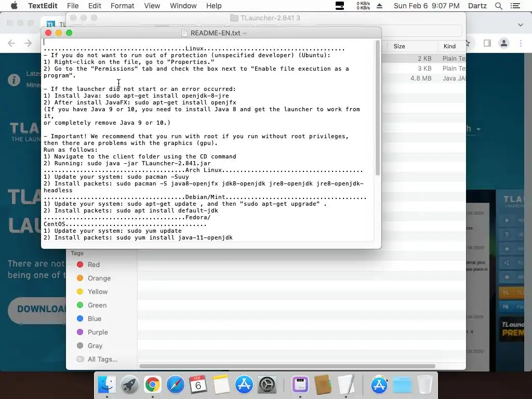Open Spotlight search magnifier
Screen dimensions: 532x399
(x=499, y=6)
